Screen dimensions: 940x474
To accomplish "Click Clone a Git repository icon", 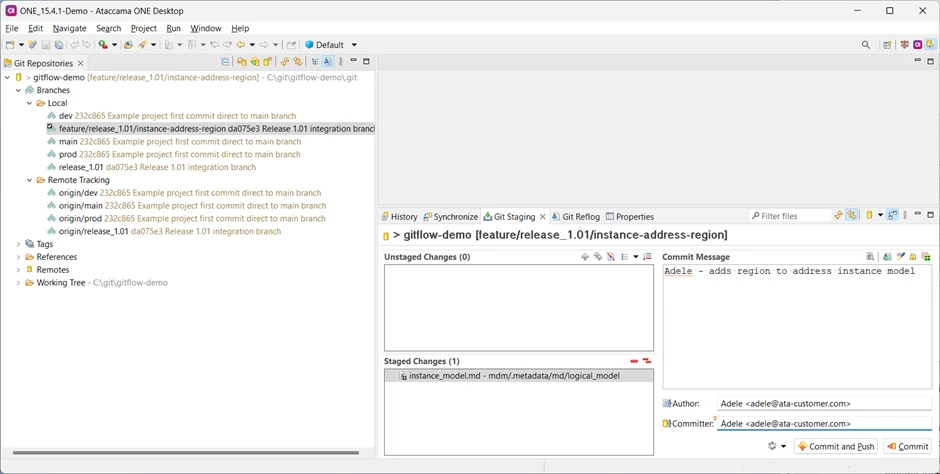I will click(x=255, y=62).
